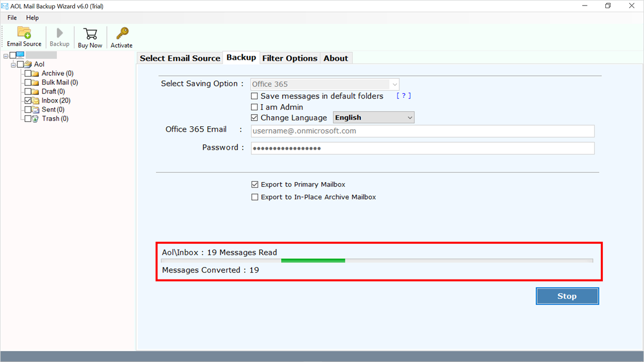Image resolution: width=644 pixels, height=362 pixels.
Task: Open the File menu
Action: coord(12,18)
